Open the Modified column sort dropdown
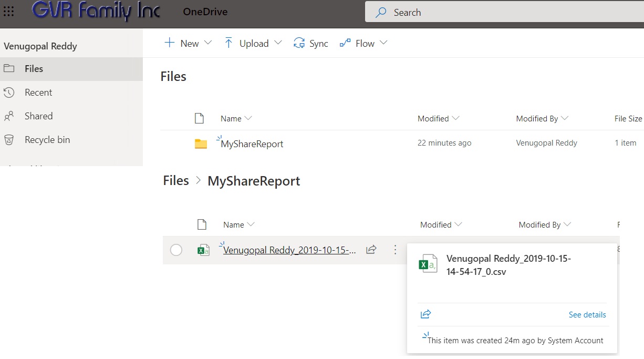The height and width of the screenshot is (359, 644). pyautogui.click(x=456, y=118)
